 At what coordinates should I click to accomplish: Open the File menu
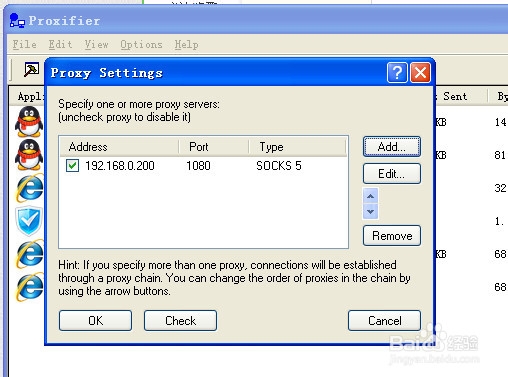point(25,44)
